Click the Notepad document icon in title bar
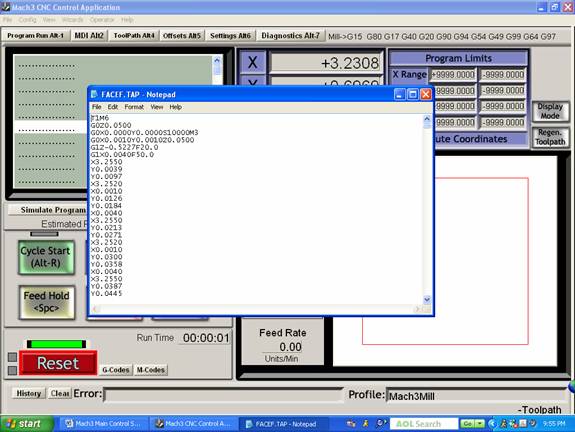Screen dimensions: 575x432 click(x=94, y=94)
